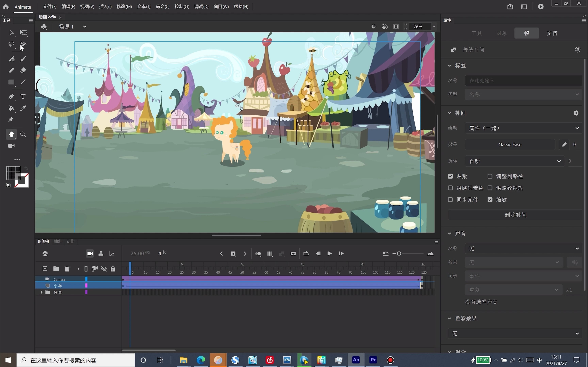This screenshot has height=367, width=588.
Task: Open the tween settings gear icon
Action: pyautogui.click(x=576, y=113)
